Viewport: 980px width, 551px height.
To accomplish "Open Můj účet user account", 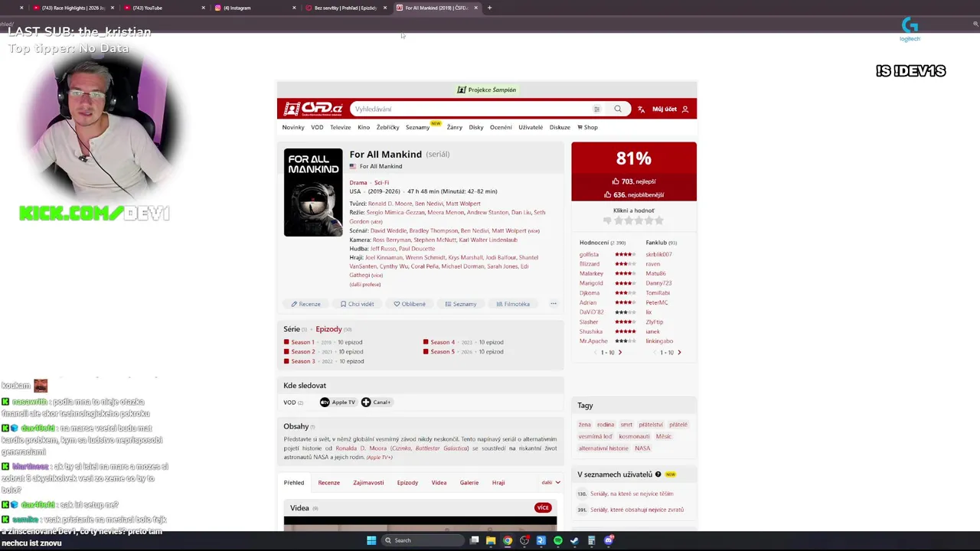I will [x=671, y=109].
